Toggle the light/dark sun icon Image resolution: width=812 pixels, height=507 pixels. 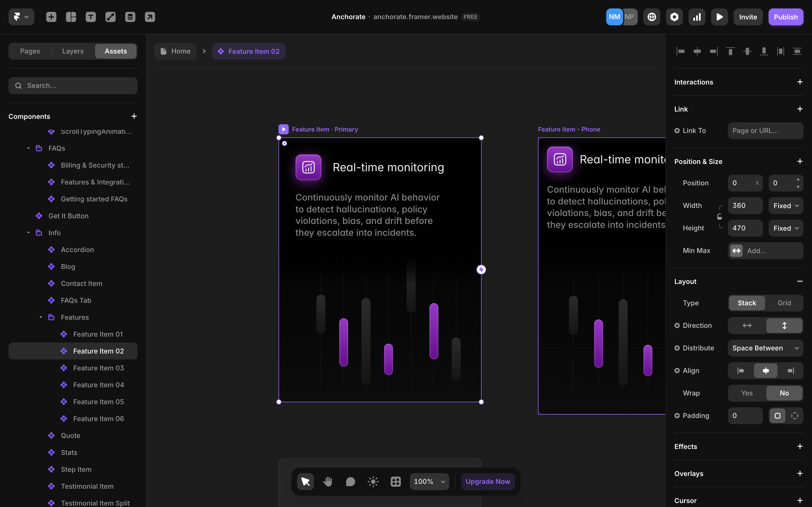click(x=373, y=482)
